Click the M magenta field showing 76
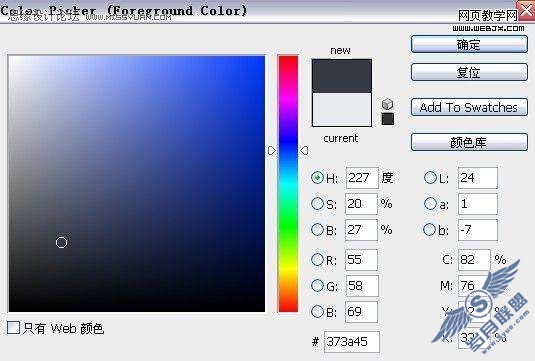Viewport: 535px width, 361px height. point(474,286)
